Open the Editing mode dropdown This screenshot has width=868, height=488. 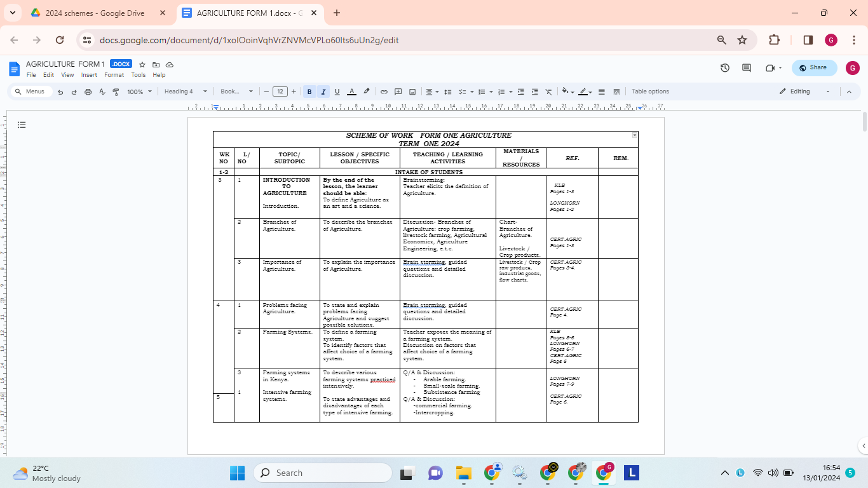click(x=804, y=91)
